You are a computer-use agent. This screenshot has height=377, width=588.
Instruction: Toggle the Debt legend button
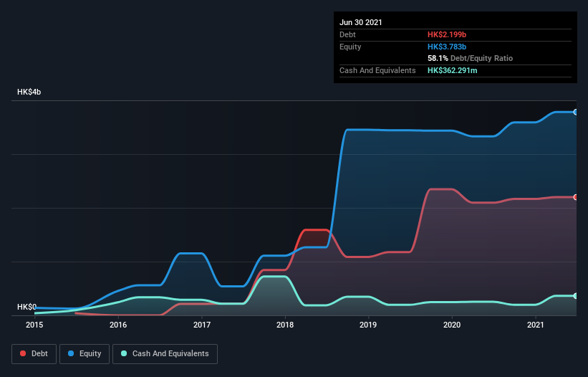pos(34,354)
